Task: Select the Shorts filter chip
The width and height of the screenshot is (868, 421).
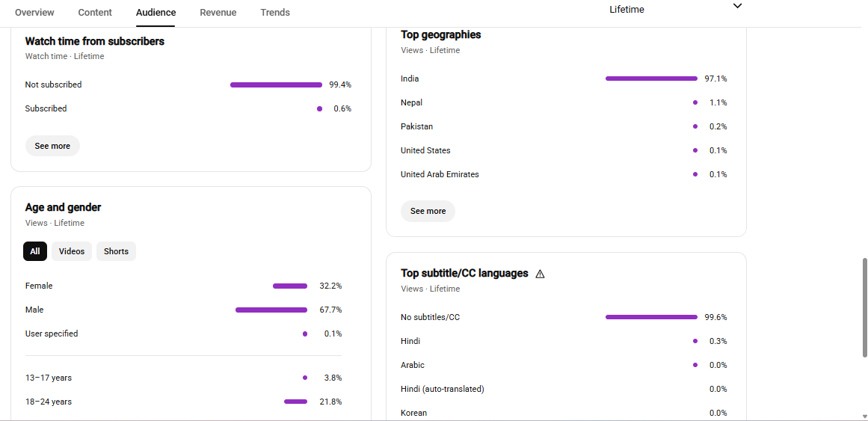Action: [116, 251]
